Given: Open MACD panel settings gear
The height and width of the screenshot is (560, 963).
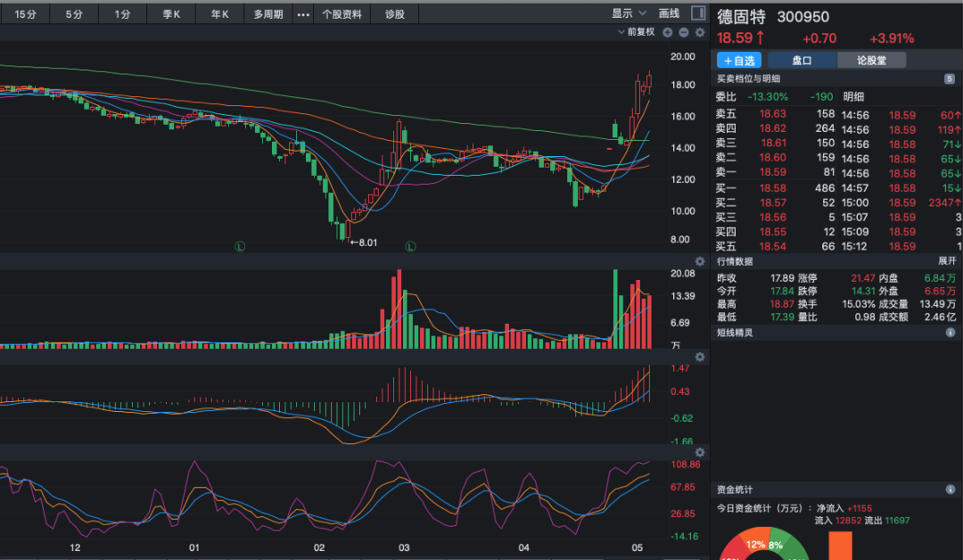Looking at the screenshot, I should 700,358.
